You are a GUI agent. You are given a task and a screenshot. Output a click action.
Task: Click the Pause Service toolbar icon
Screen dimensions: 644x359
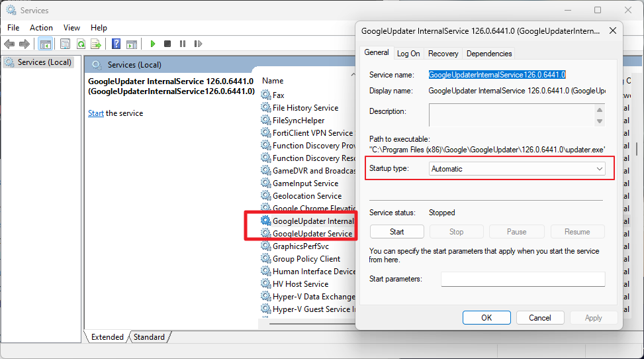pyautogui.click(x=183, y=44)
